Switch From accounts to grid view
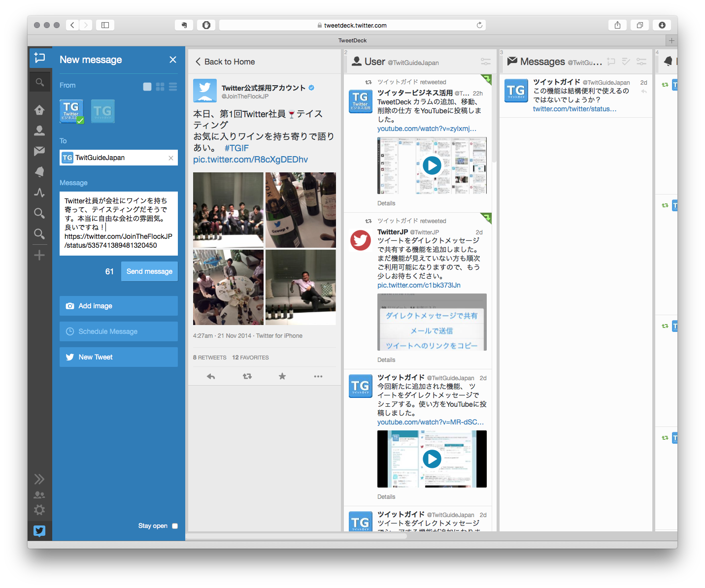 (x=160, y=87)
